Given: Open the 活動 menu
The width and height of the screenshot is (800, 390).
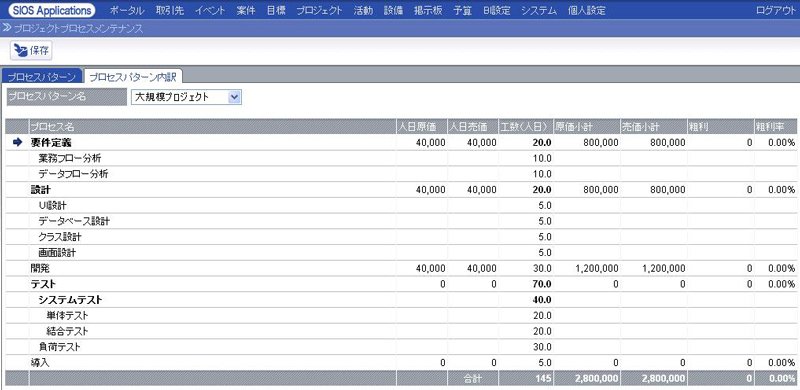Looking at the screenshot, I should pyautogui.click(x=363, y=11).
